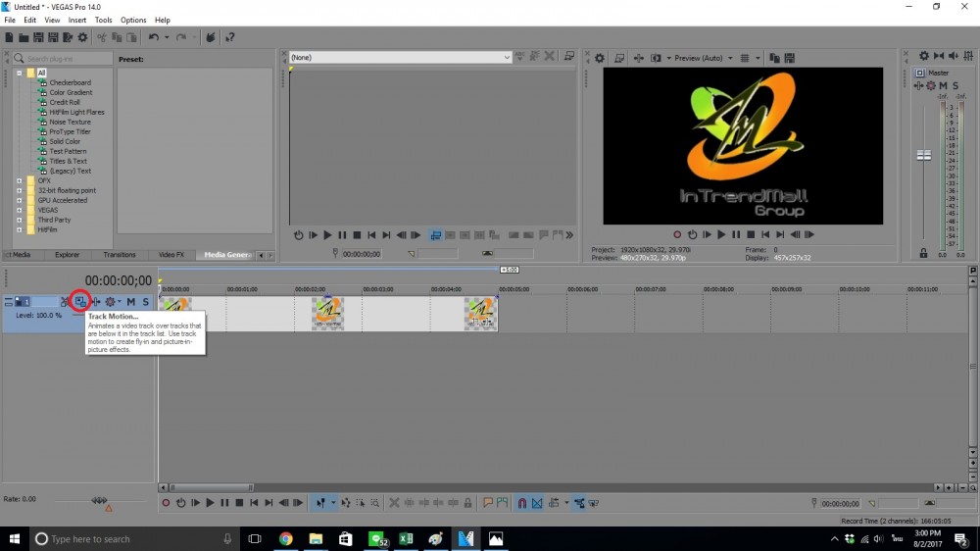Viewport: 980px width, 551px height.
Task: Open the File menu
Action: (x=10, y=20)
